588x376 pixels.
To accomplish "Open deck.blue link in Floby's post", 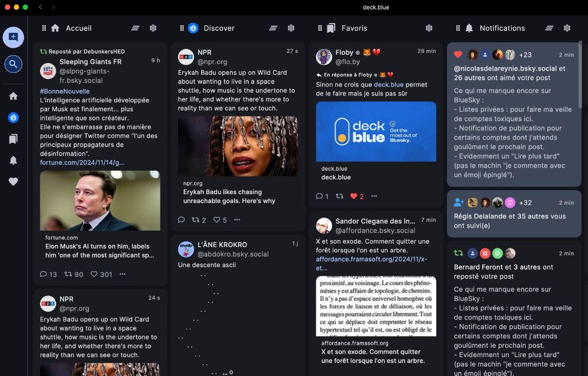I will pyautogui.click(x=389, y=84).
